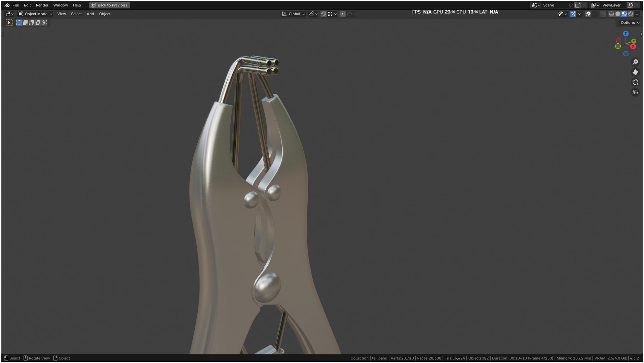The height and width of the screenshot is (363, 644).
Task: Open the viewport Object menu
Action: [105, 14]
